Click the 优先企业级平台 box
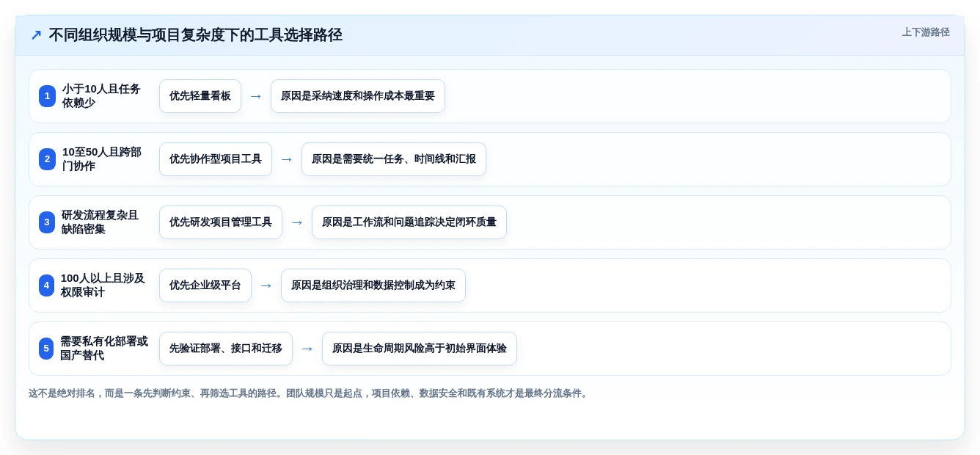The width and height of the screenshot is (980, 455). [205, 285]
